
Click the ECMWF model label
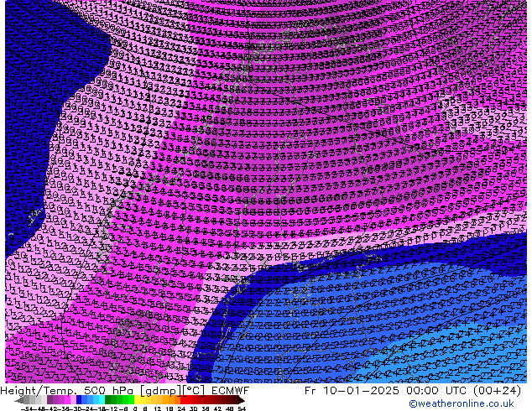[231, 391]
